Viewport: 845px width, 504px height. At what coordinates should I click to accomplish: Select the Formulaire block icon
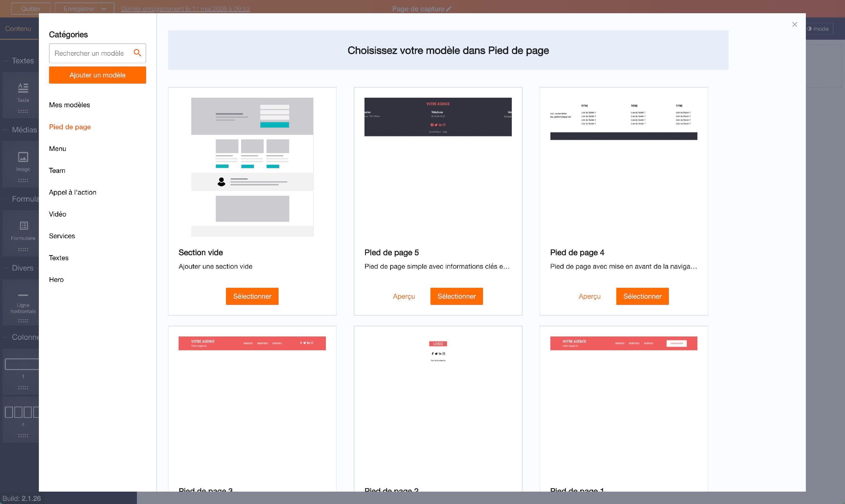tap(24, 226)
